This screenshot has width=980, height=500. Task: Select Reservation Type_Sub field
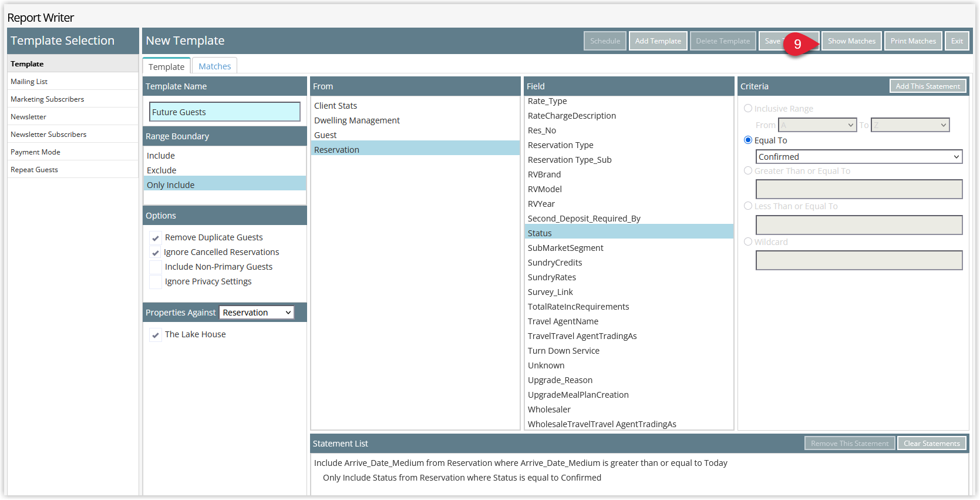629,160
